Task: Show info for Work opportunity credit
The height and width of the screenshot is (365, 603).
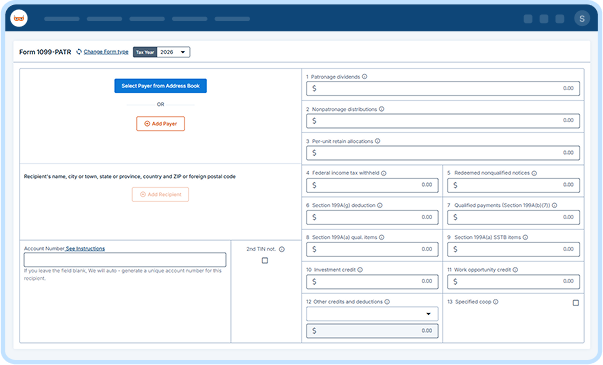Action: point(515,270)
